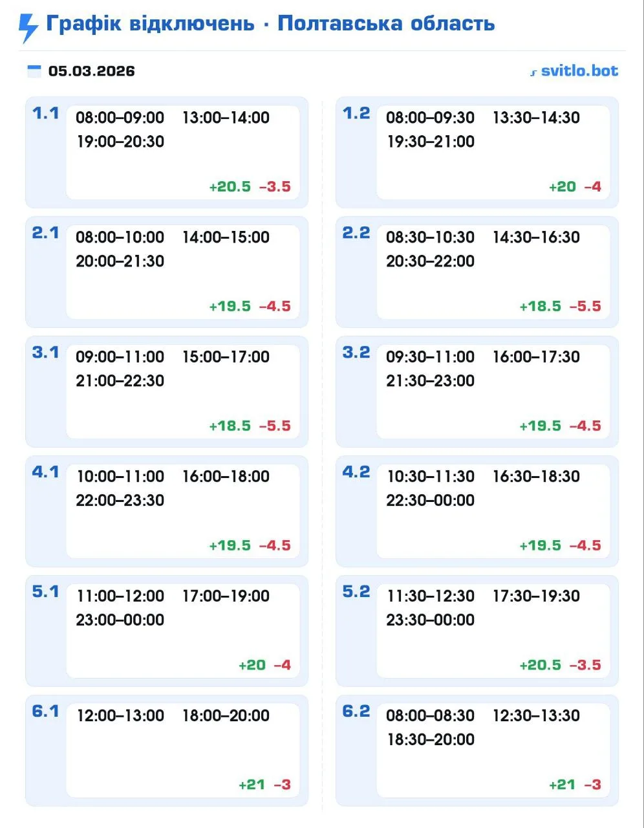Select the group 6.2 label

356,712
